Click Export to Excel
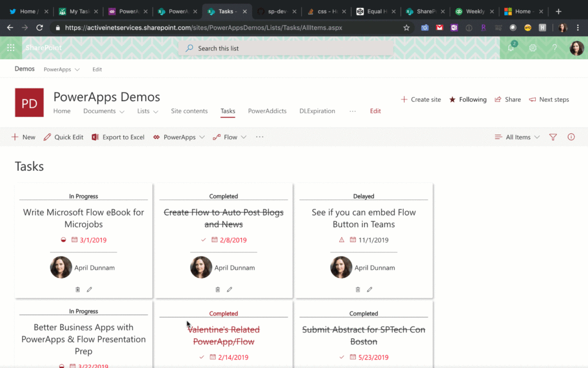 point(118,137)
